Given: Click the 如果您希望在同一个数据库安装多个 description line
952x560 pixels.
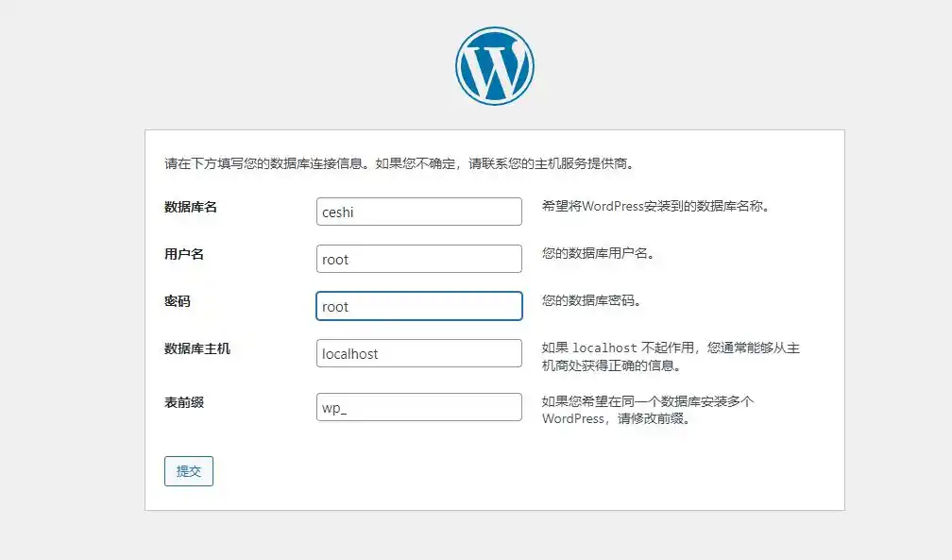Looking at the screenshot, I should coord(647,401).
